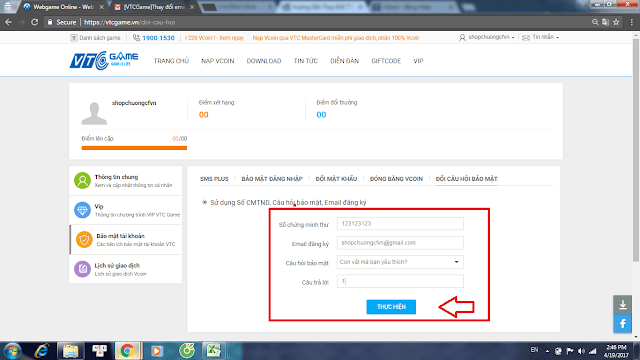Click the Danh sách game list icon

click(x=73, y=38)
